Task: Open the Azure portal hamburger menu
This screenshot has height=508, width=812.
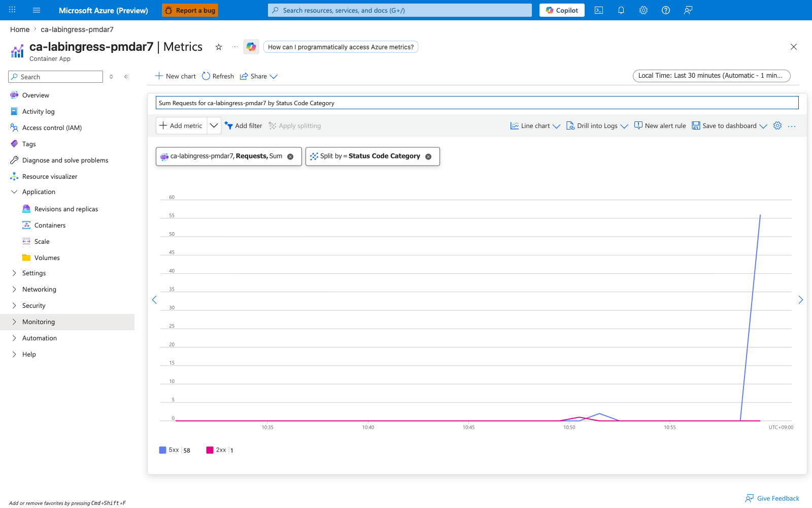Action: 37,10
